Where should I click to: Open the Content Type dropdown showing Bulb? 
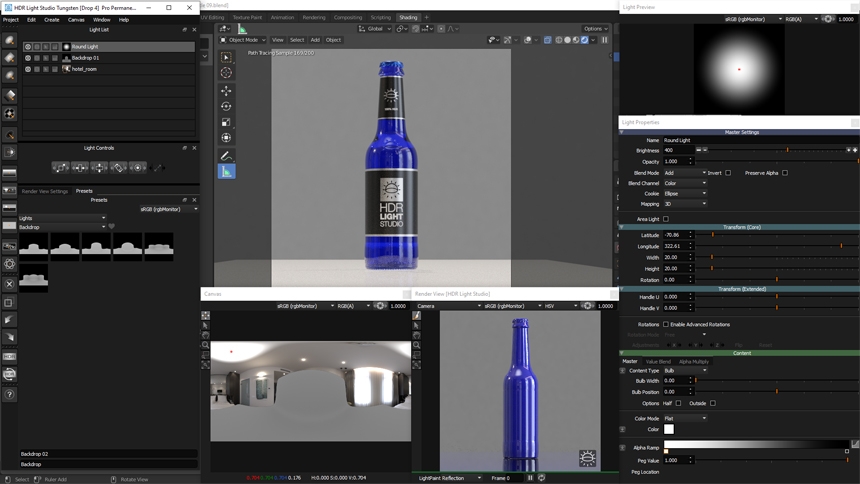point(685,371)
